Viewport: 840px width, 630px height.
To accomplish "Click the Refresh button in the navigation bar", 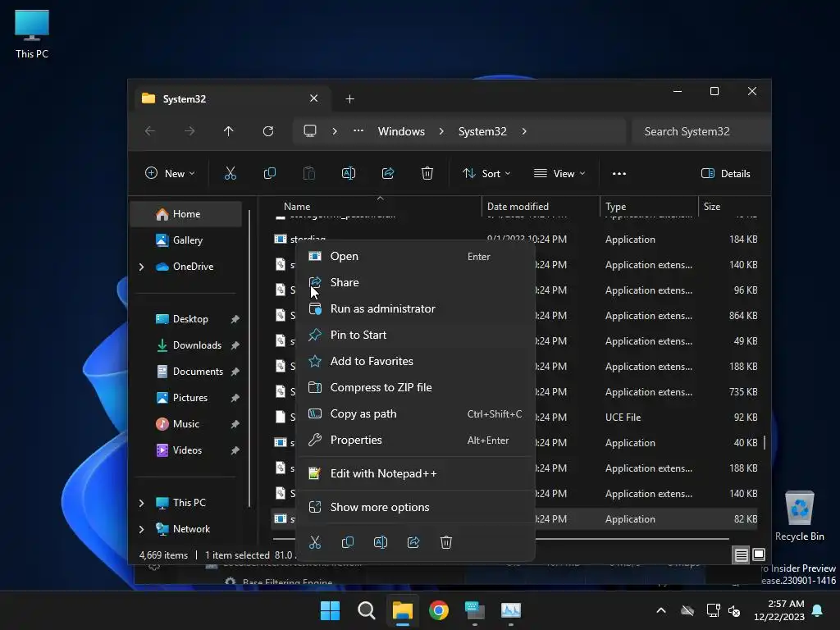I will 268,131.
